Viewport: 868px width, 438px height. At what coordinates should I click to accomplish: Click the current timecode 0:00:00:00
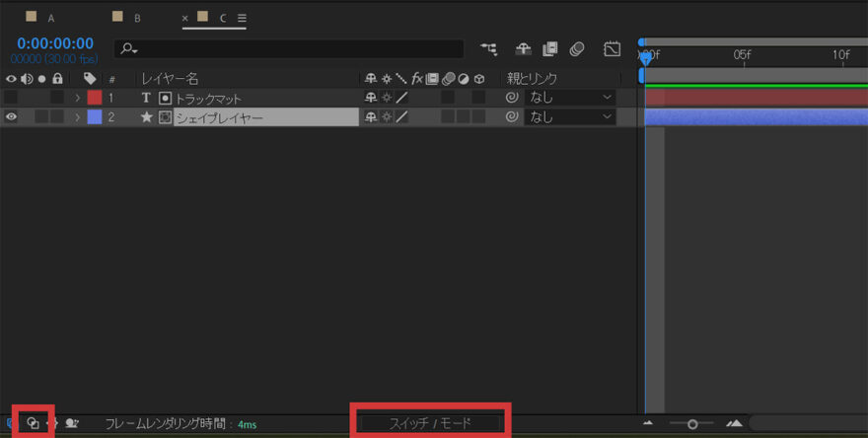point(55,43)
